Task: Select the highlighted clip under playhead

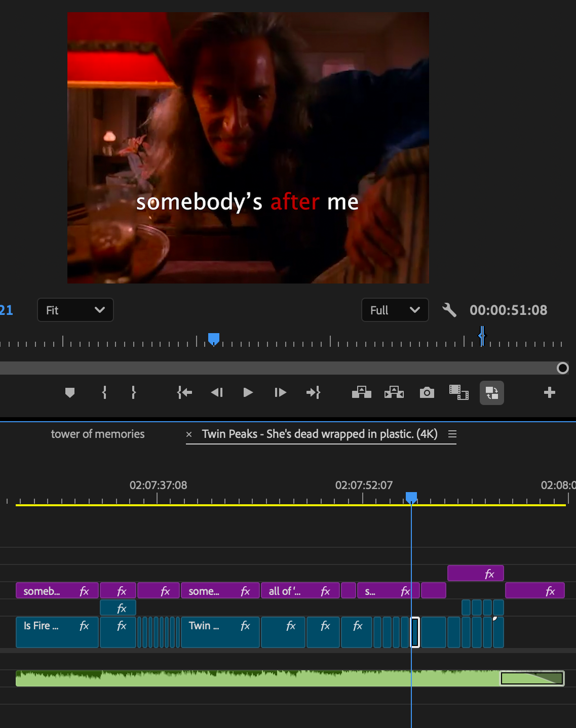Action: 415,632
